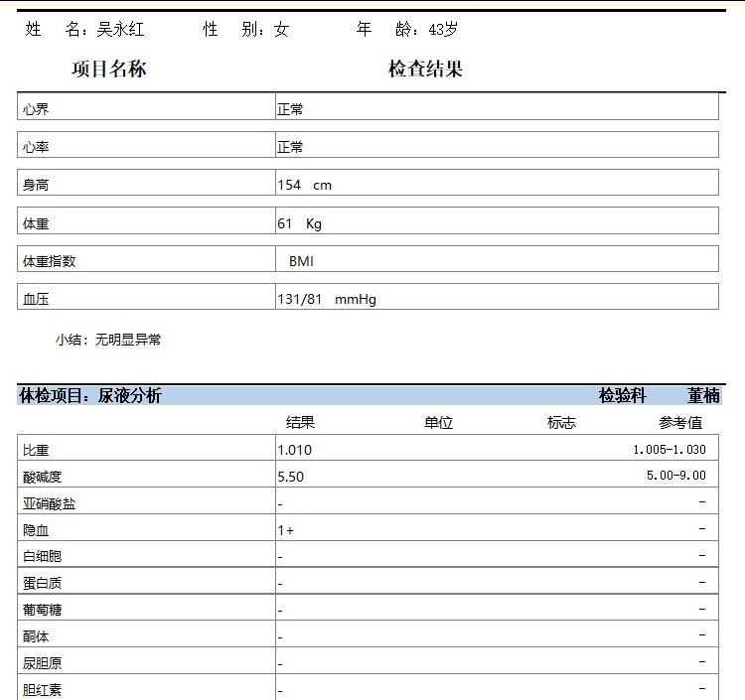Click the doctor name 董楠
The image size is (745, 700).
click(703, 396)
